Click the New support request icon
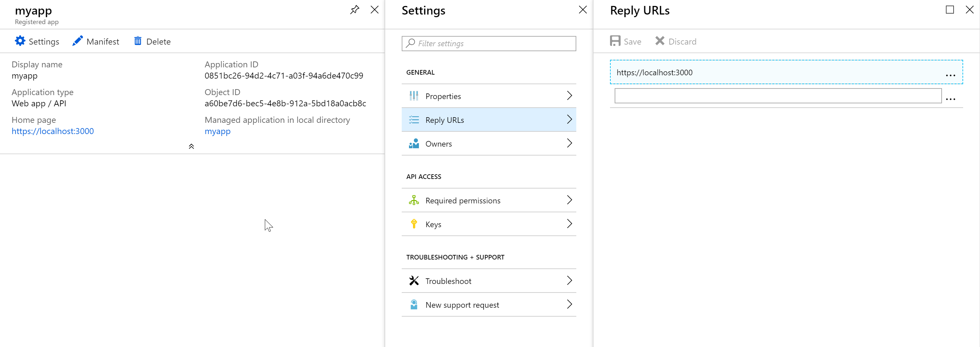Screen dimensions: 980x347 point(414,304)
